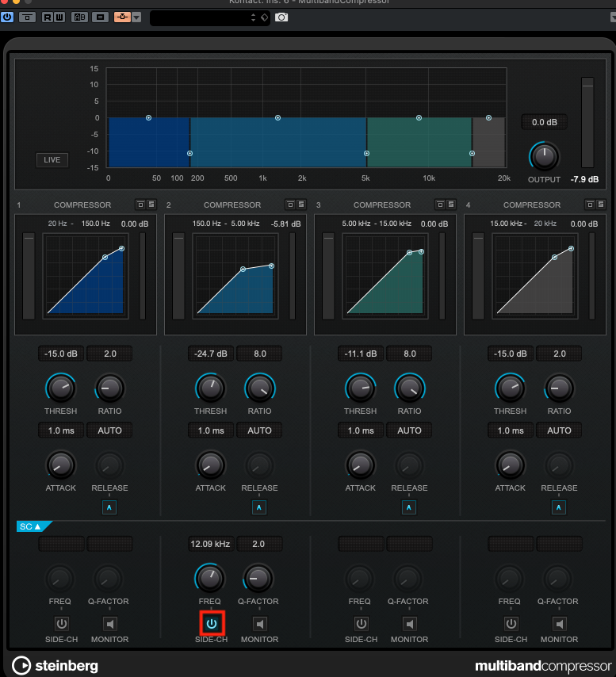Click band 1 THRESH knob

(x=61, y=388)
